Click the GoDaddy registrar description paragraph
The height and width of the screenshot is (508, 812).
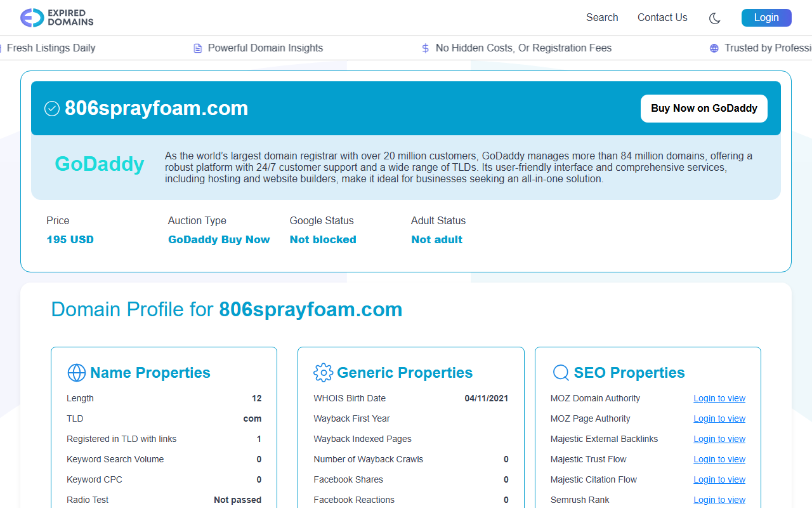tap(459, 167)
